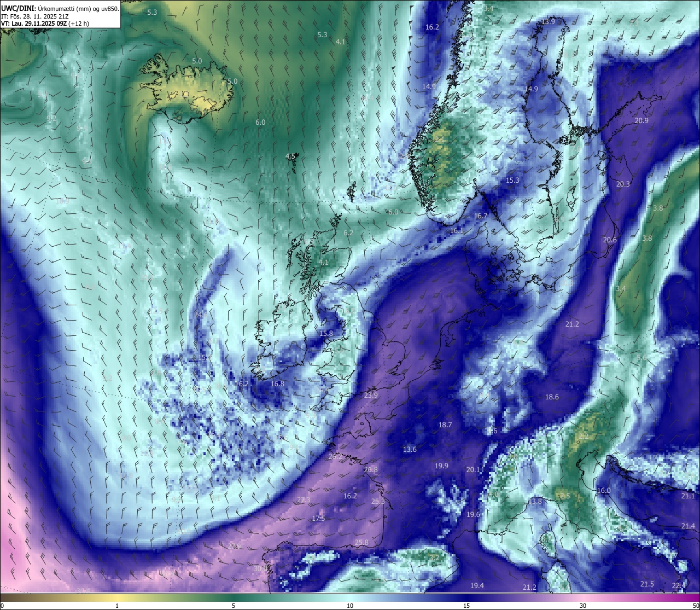Click the 15.3 value over Sweden
The height and width of the screenshot is (610, 700).
pyautogui.click(x=512, y=180)
